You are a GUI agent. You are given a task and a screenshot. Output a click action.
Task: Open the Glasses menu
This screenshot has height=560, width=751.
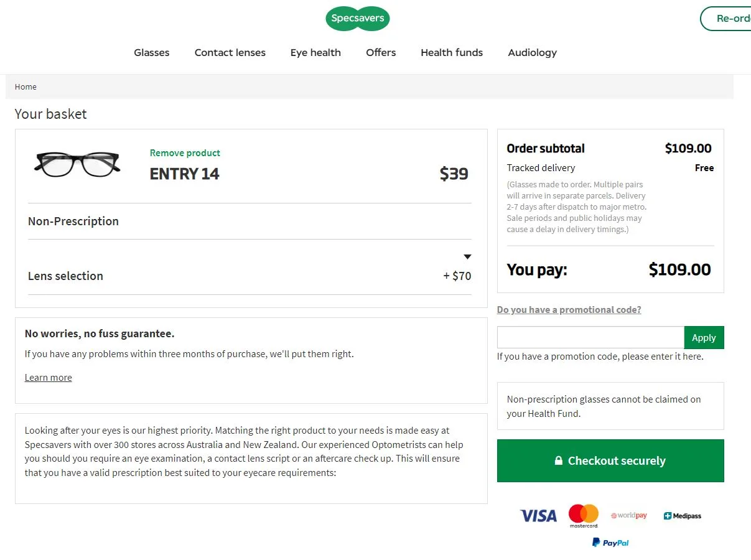(x=151, y=53)
